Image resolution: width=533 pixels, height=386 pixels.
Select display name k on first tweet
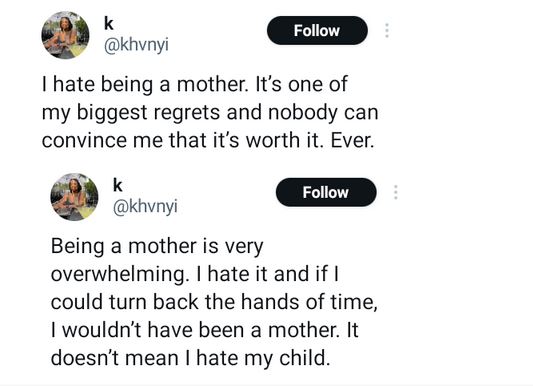click(108, 24)
